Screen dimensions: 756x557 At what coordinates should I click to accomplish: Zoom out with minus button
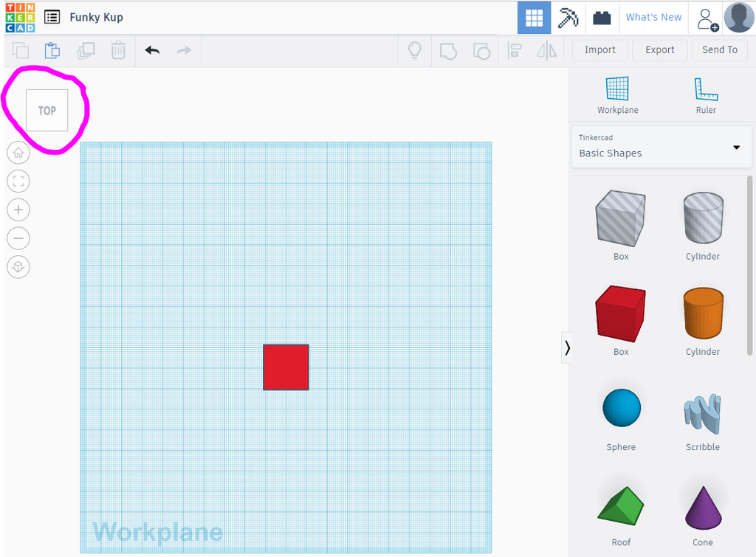click(x=18, y=238)
